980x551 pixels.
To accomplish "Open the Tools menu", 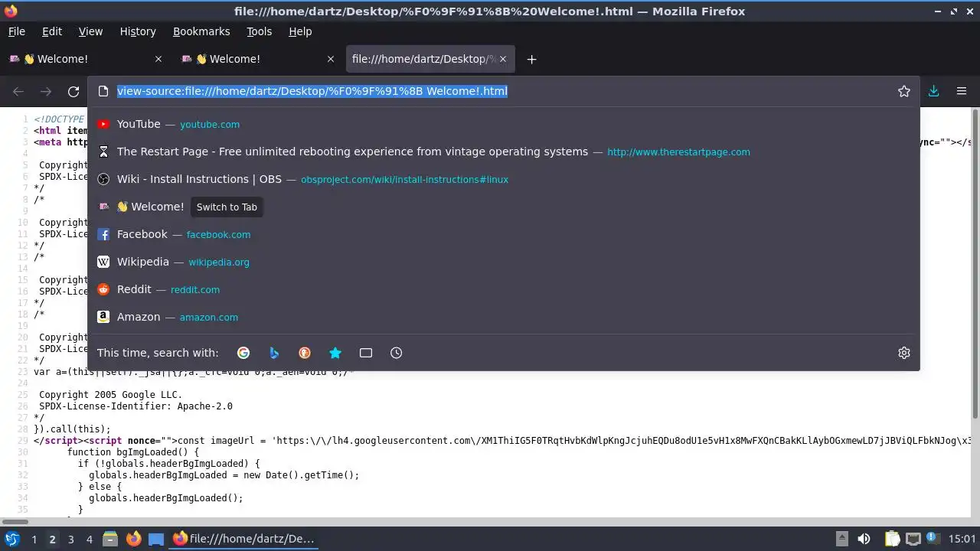I will (259, 31).
